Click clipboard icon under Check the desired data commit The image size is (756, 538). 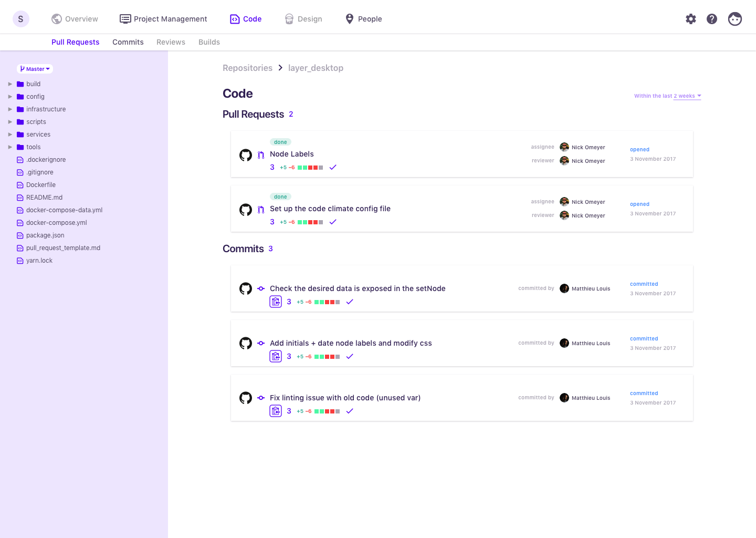[276, 302]
